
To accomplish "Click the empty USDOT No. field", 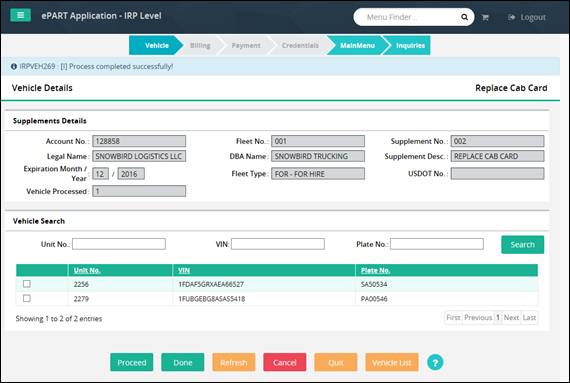I will 497,174.
